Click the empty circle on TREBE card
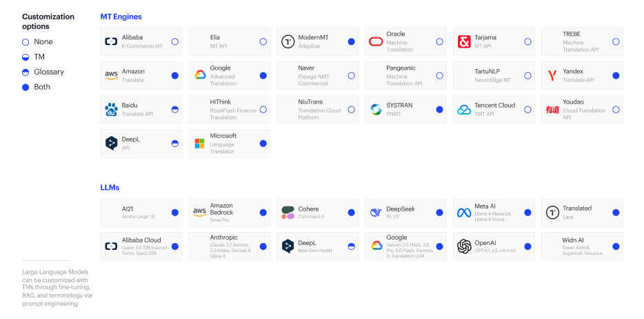Image resolution: width=644 pixels, height=319 pixels. [x=616, y=41]
